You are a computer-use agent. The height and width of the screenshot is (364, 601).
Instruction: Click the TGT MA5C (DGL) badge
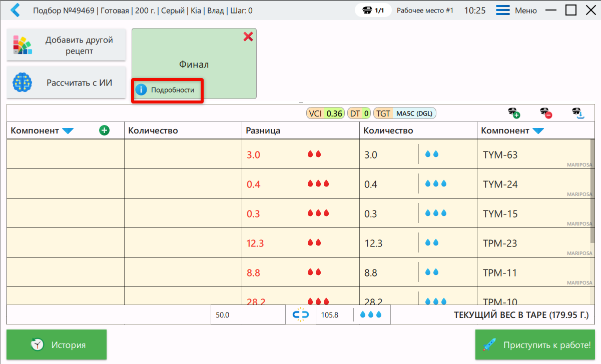[x=405, y=113]
